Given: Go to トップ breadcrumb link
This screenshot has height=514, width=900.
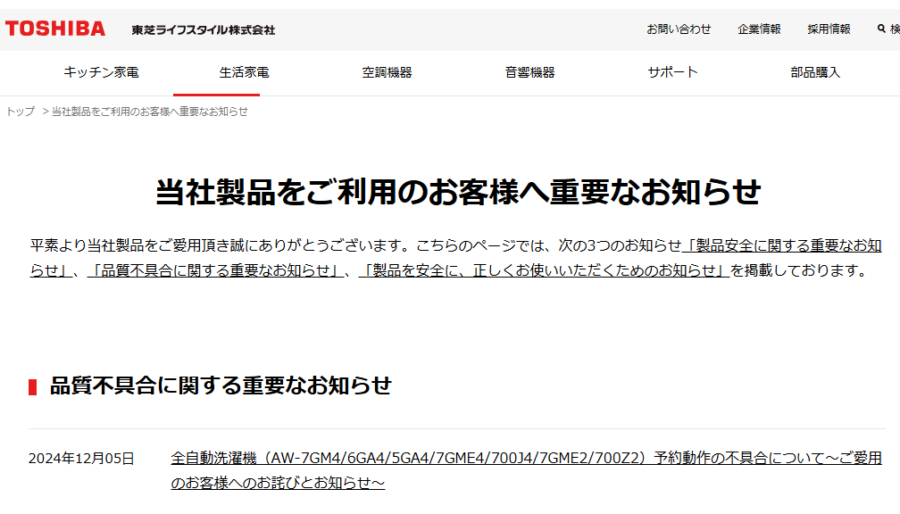Looking at the screenshot, I should [21, 111].
